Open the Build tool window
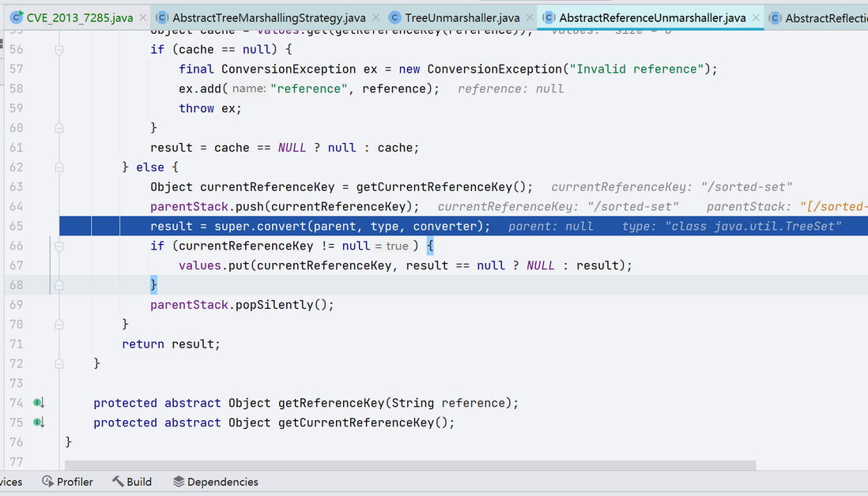The height and width of the screenshot is (496, 868). 132,482
